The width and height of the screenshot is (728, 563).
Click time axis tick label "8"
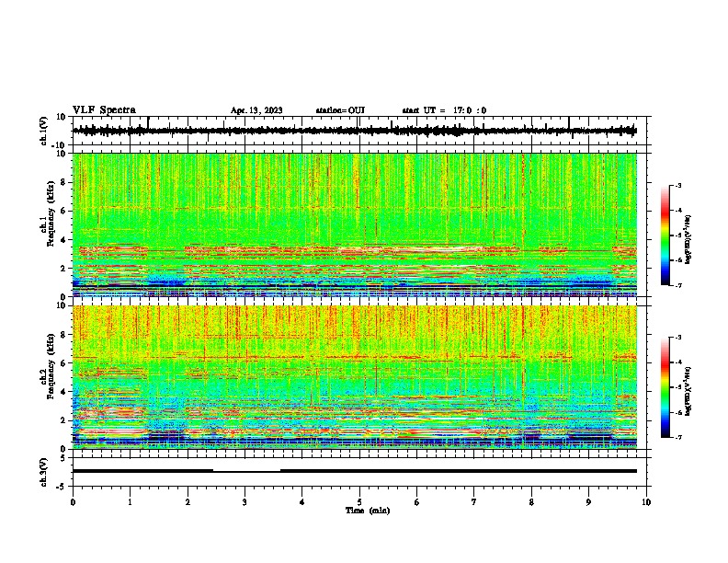pyautogui.click(x=531, y=502)
